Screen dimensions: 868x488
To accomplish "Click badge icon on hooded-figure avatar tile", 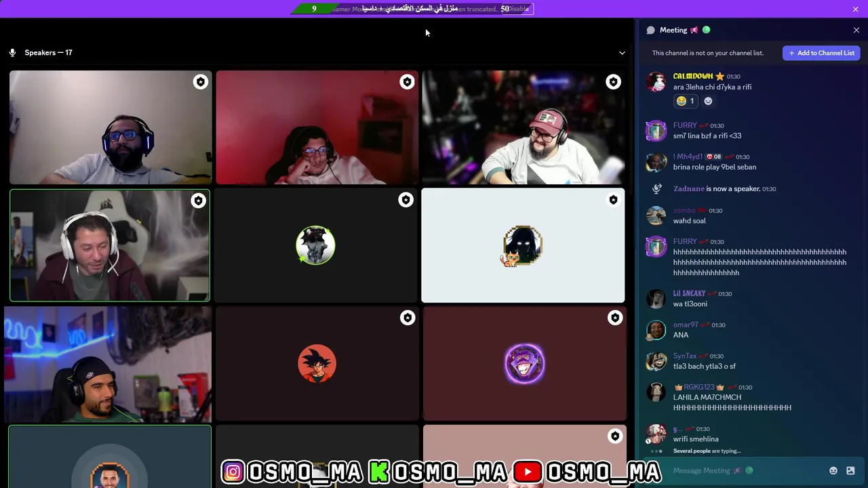I will 613,200.
